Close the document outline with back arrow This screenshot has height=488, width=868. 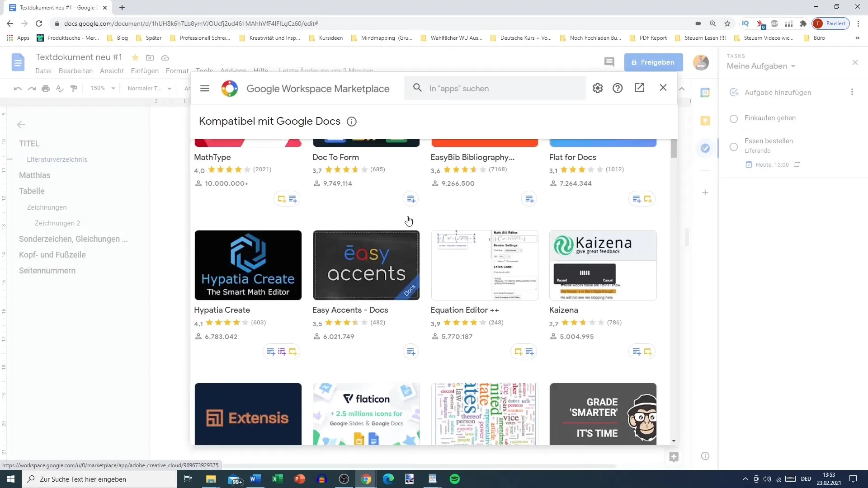[21, 125]
